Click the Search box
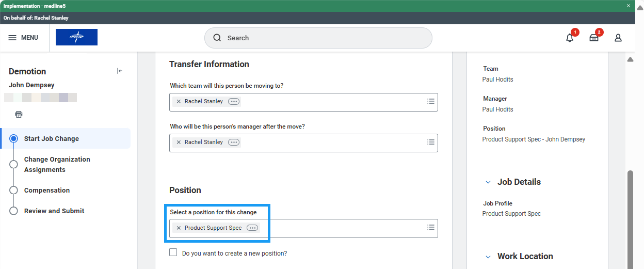 318,38
